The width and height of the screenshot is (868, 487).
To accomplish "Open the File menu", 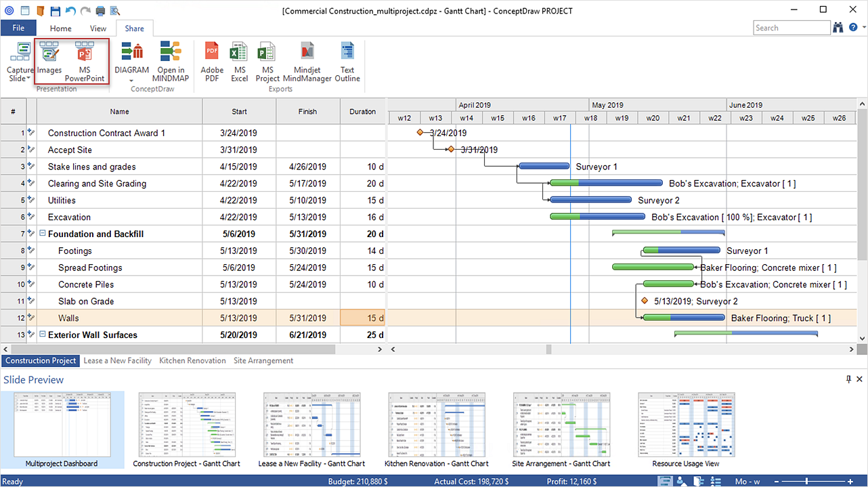I will pyautogui.click(x=18, y=28).
